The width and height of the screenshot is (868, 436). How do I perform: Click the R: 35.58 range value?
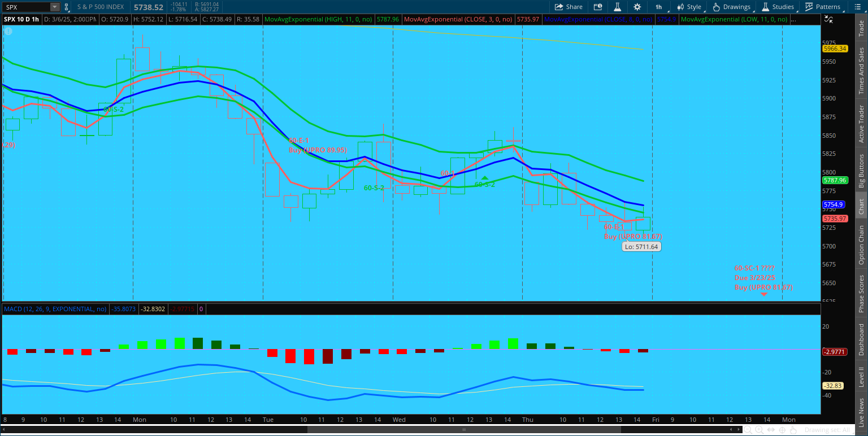click(x=248, y=19)
